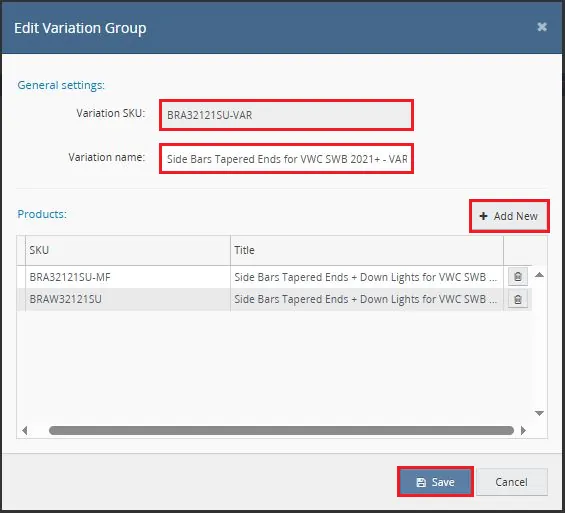Select the BRA32121SU-MF SKU cell

pyautogui.click(x=128, y=277)
